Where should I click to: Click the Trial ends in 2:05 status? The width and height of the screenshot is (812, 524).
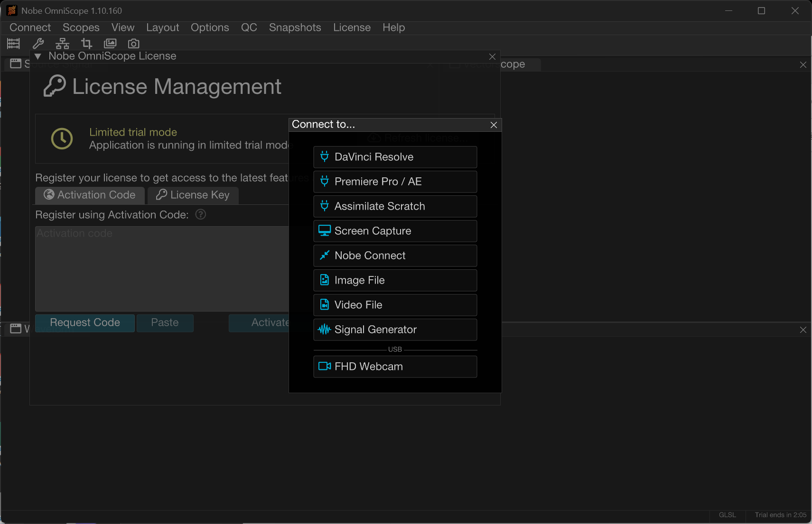tap(781, 515)
